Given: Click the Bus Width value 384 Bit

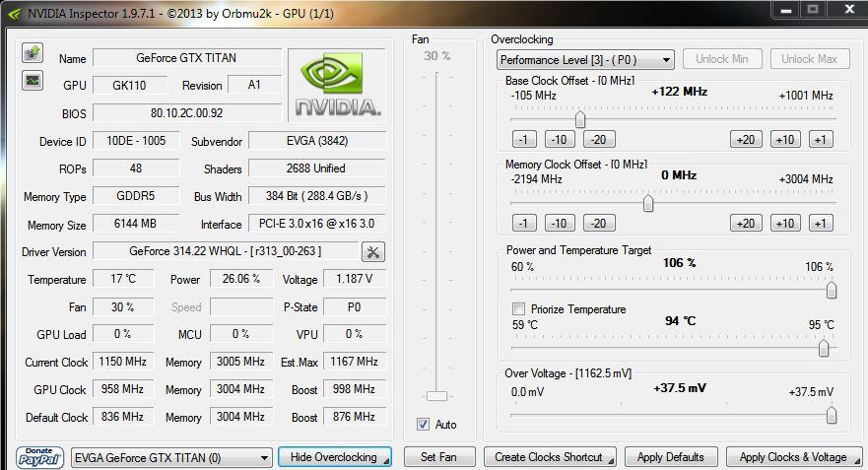Looking at the screenshot, I should pos(317,196).
